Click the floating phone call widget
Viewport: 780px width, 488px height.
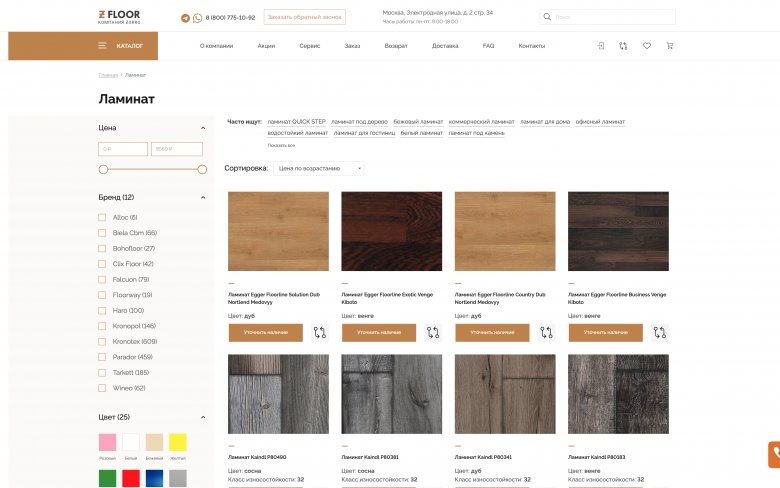pos(774,454)
